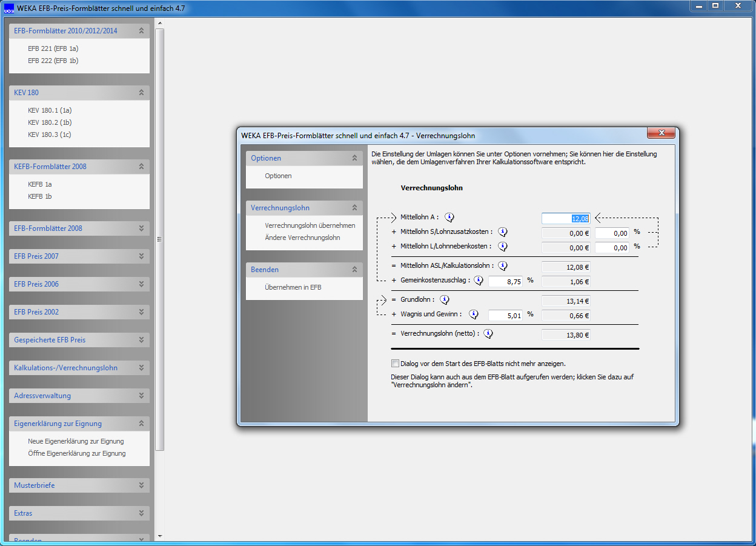
Task: Click 'Verrechnungslohn übernehmen' link
Action: (310, 225)
